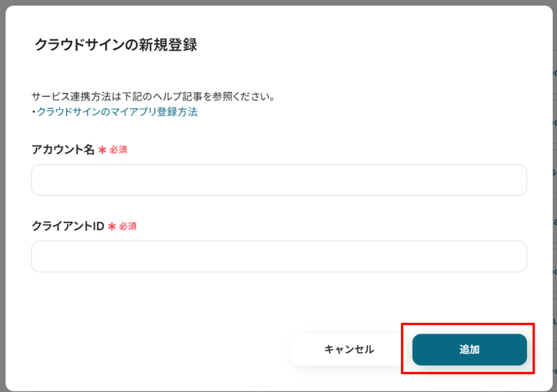Click the 必須 marker next to クライアントID
Screen dimensions: 557x392
pyautogui.click(x=128, y=226)
